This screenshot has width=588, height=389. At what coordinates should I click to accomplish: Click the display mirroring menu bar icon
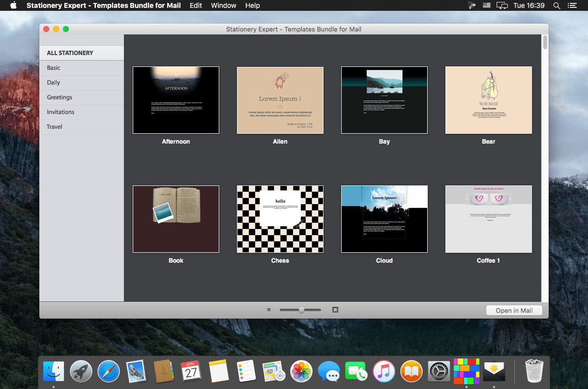502,5
